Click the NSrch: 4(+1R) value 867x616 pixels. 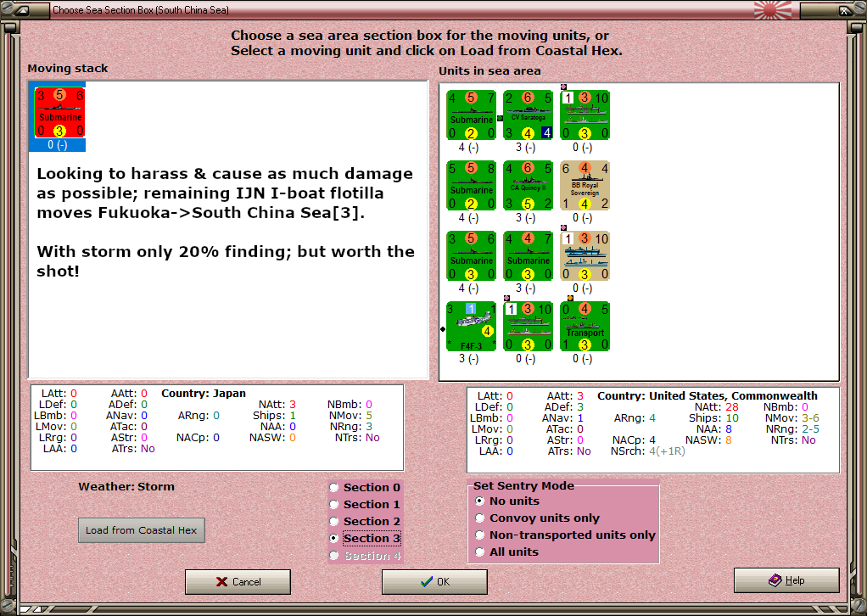coord(668,451)
